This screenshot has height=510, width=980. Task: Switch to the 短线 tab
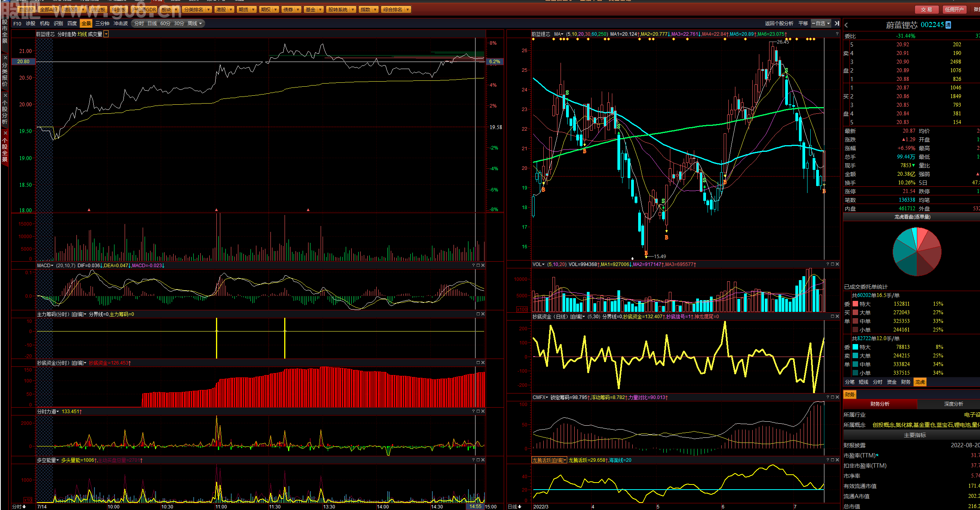pos(864,382)
